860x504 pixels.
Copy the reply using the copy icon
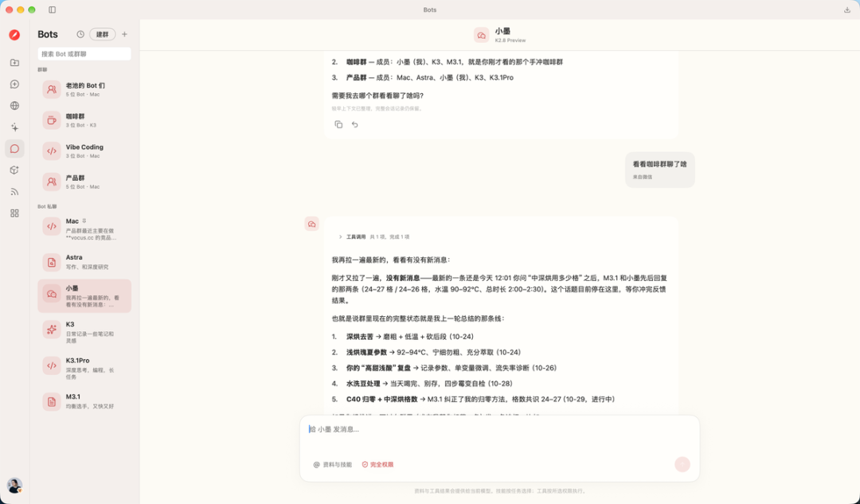tap(338, 124)
